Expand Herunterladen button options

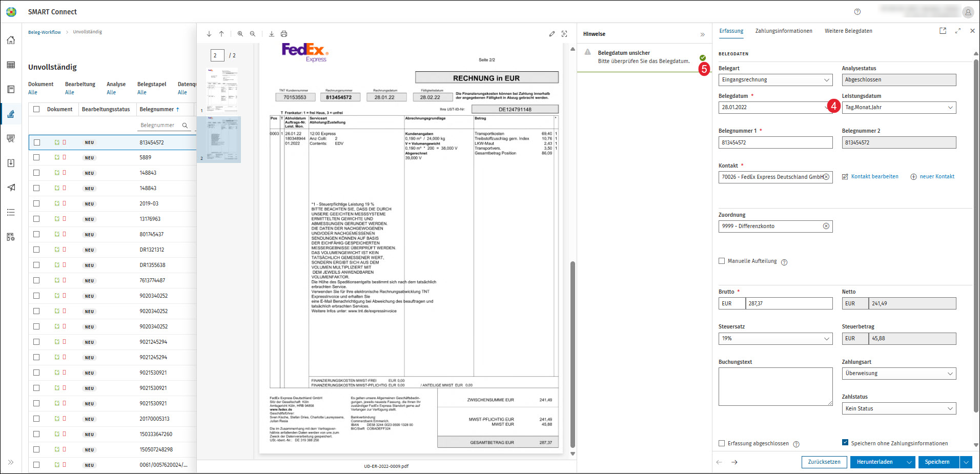pyautogui.click(x=909, y=462)
